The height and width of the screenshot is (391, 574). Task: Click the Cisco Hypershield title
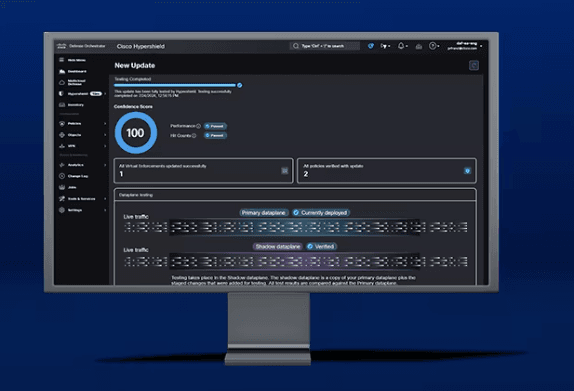tap(141, 46)
